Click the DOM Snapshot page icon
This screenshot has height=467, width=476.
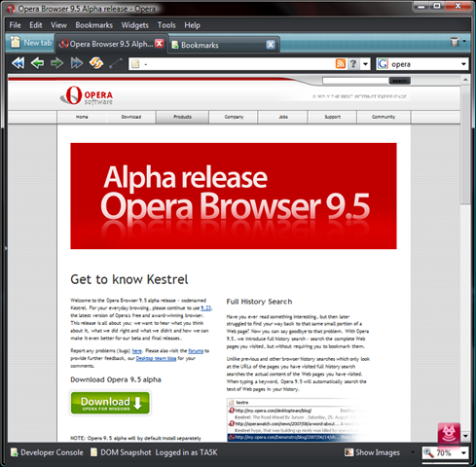tap(93, 452)
